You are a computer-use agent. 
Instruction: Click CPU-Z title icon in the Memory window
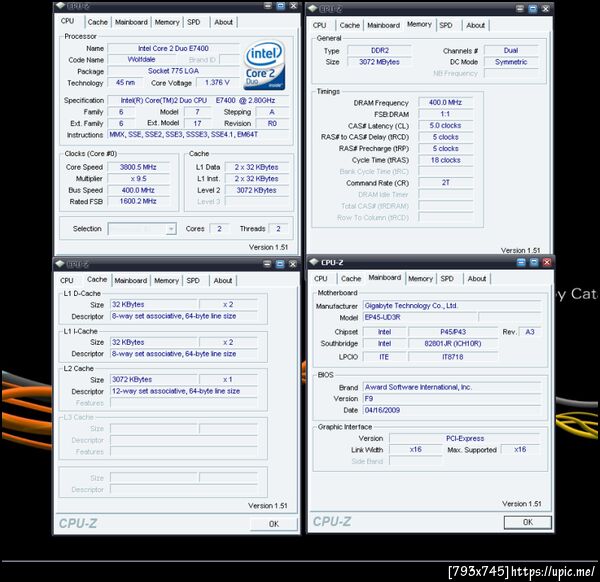(313, 8)
